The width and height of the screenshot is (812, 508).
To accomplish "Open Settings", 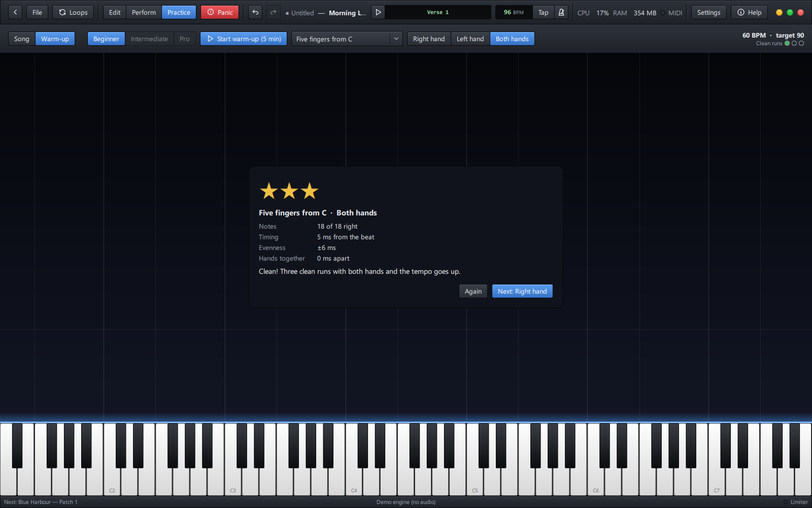I will (708, 12).
